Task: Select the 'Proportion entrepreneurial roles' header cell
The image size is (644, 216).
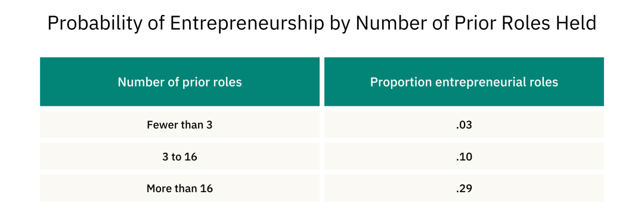Action: (x=464, y=82)
